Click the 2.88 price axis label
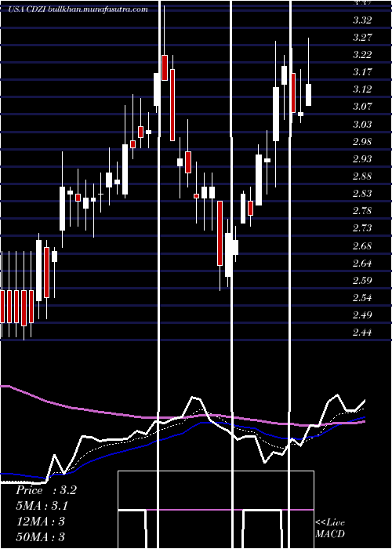The height and width of the screenshot is (549, 392). [362, 176]
